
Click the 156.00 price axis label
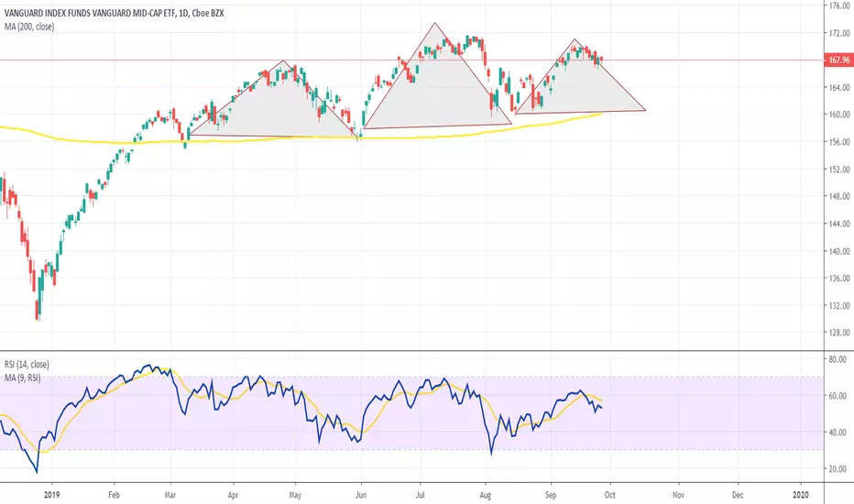point(838,142)
